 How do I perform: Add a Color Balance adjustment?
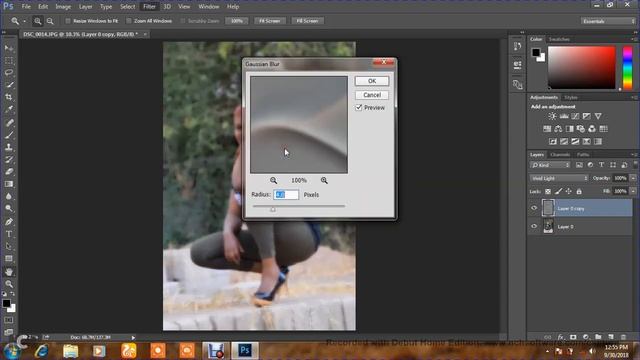[558, 129]
